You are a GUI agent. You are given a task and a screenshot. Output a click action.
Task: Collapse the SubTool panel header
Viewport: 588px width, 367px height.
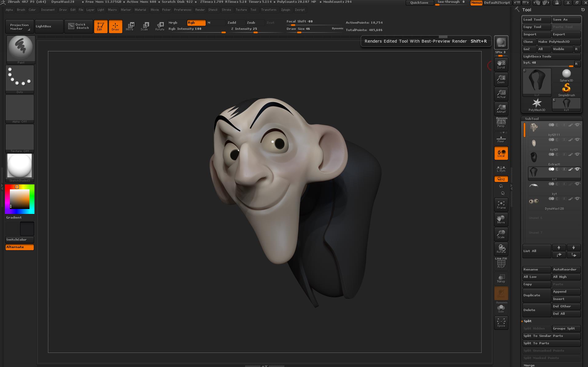click(532, 119)
